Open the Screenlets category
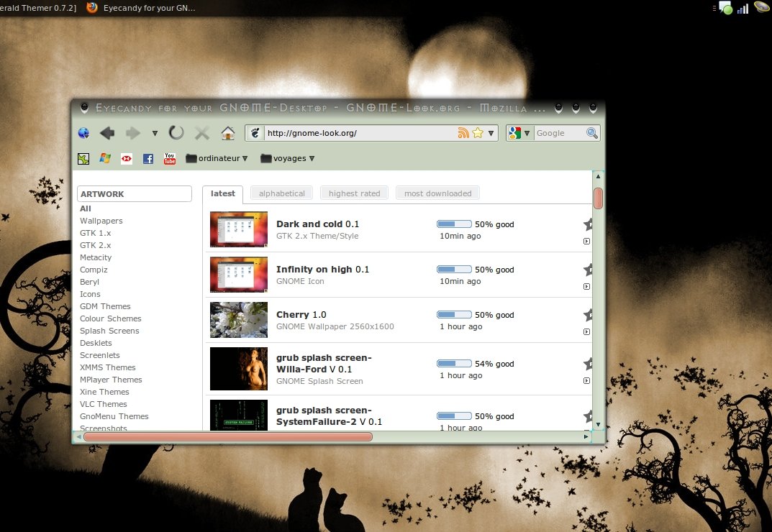This screenshot has width=772, height=532. tap(100, 355)
